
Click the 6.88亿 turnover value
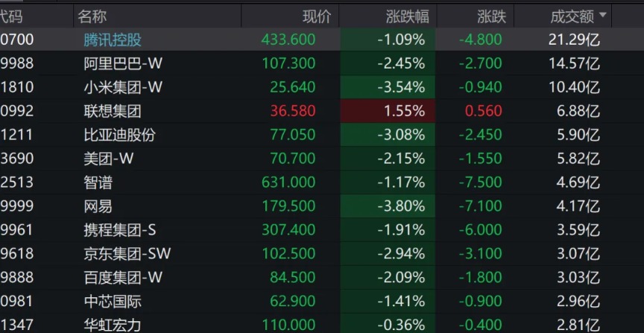point(578,111)
